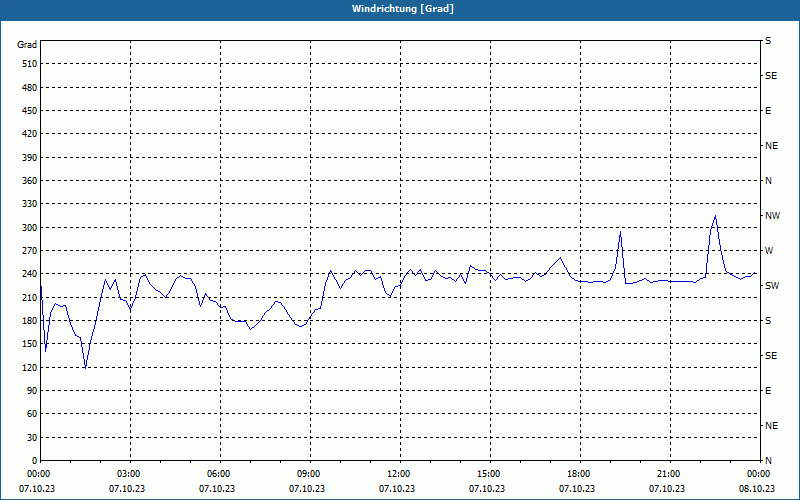Click the SE compass label beside the 480 gridline

point(771,76)
